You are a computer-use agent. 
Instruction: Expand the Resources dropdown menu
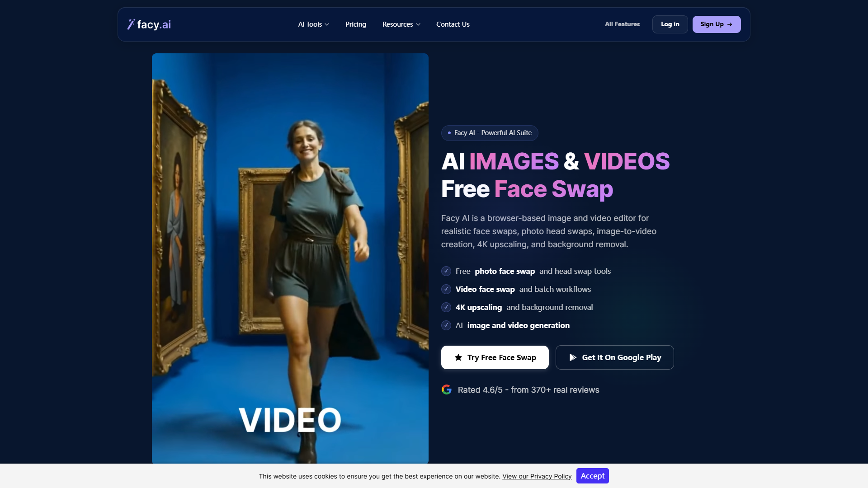click(x=401, y=24)
